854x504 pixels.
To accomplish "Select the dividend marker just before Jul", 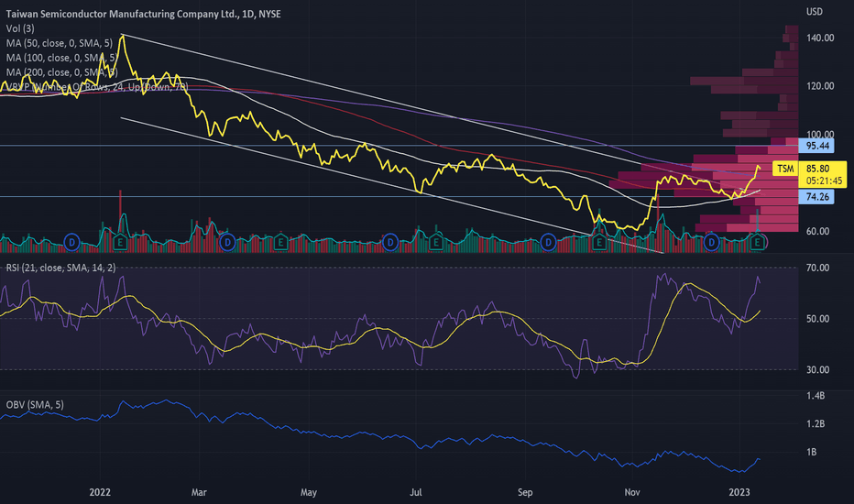I will pyautogui.click(x=390, y=242).
